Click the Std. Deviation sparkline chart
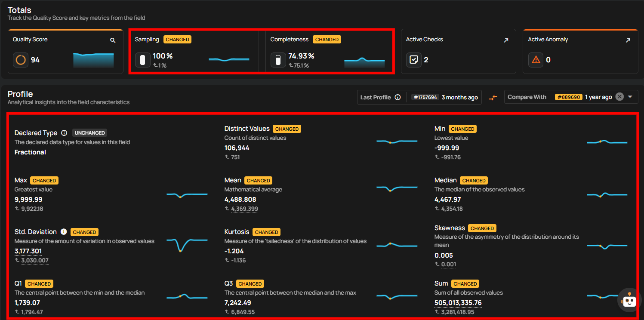Screen dimensions: 644x320 coord(187,244)
